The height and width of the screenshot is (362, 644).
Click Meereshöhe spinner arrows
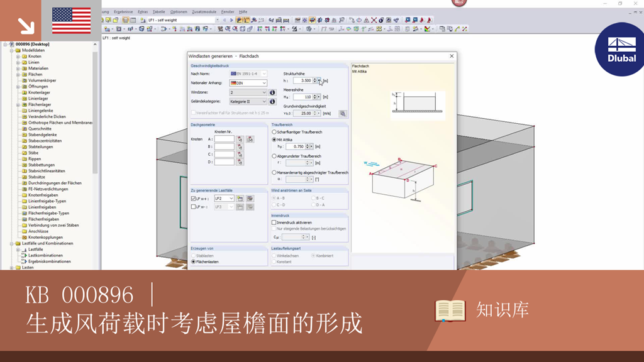coord(315,97)
